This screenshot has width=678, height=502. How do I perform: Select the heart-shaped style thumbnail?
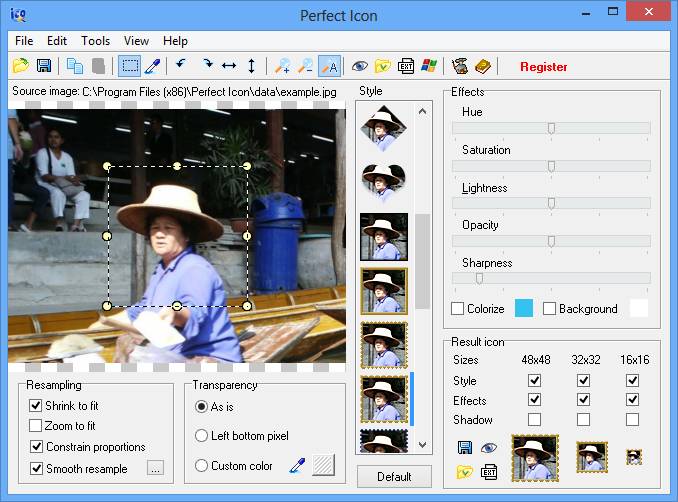pyautogui.click(x=383, y=183)
